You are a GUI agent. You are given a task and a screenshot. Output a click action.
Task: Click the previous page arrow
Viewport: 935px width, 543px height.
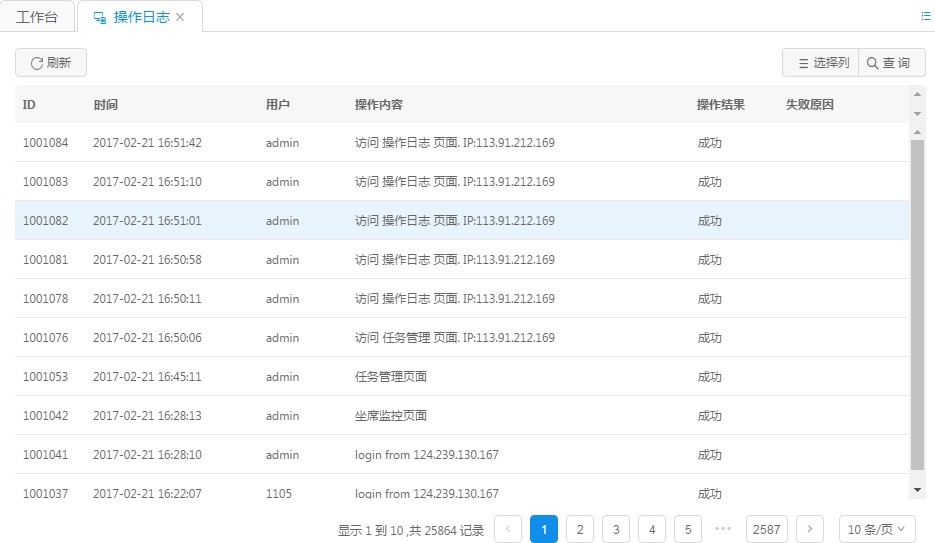[508, 529]
